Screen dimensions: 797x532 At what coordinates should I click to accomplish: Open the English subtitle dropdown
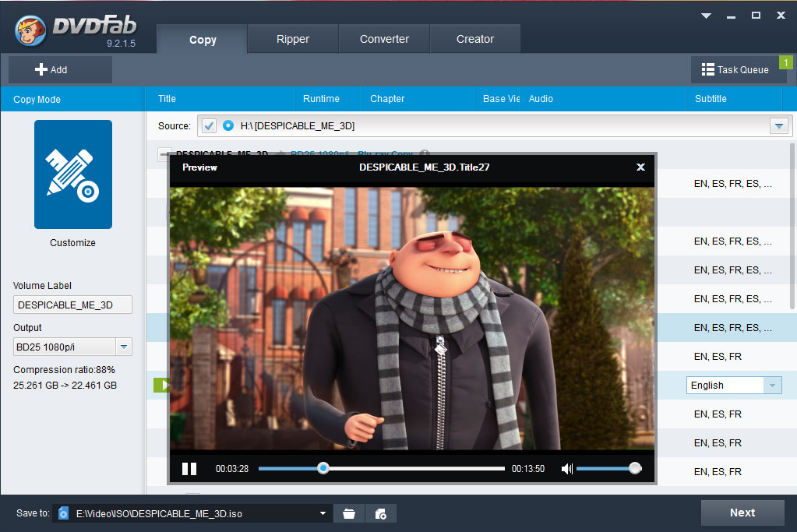point(771,385)
